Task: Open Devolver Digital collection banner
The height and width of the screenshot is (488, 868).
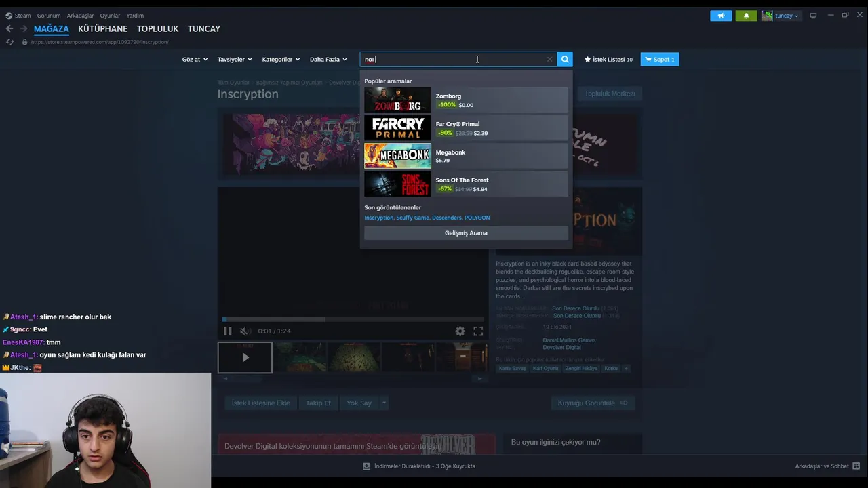Action: click(357, 445)
